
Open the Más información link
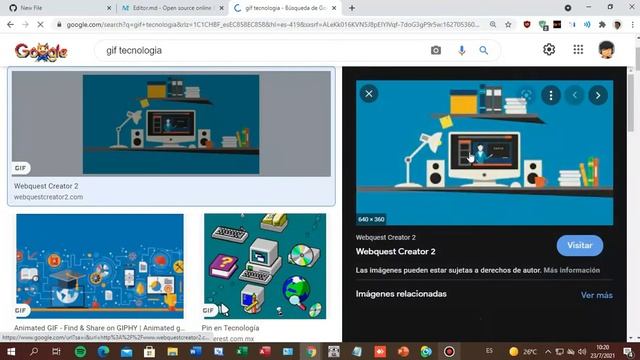(x=571, y=270)
